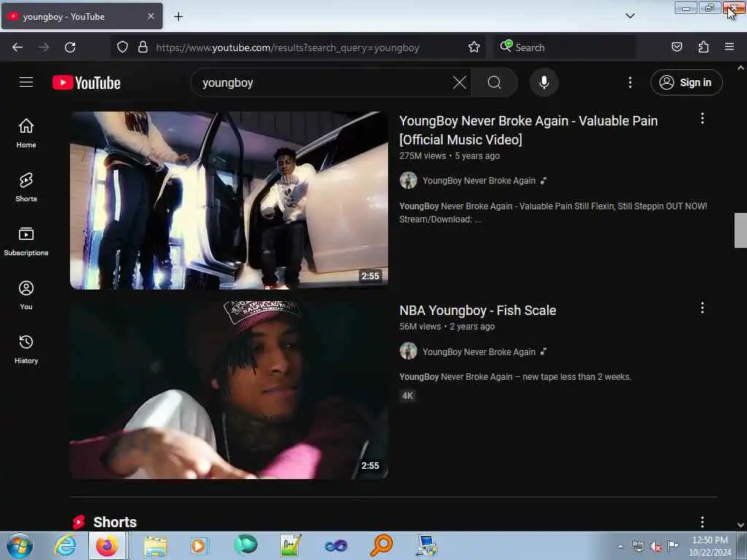
Task: Open more options for Valuable Pain video
Action: tap(703, 119)
